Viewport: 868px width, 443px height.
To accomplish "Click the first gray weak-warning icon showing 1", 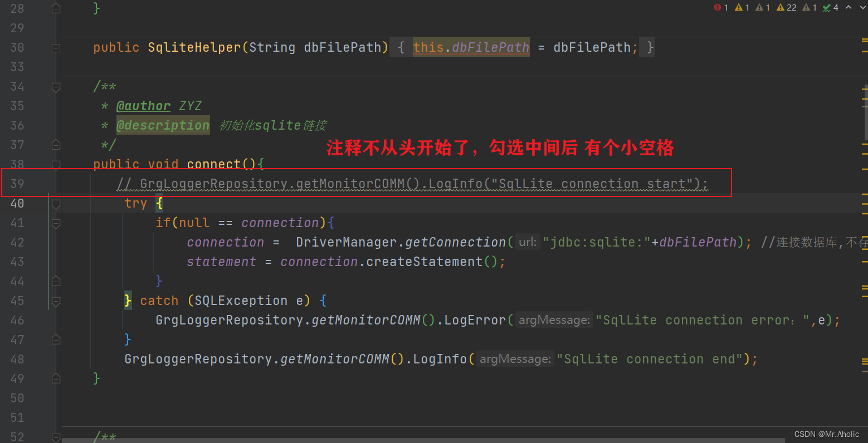I will pyautogui.click(x=763, y=7).
